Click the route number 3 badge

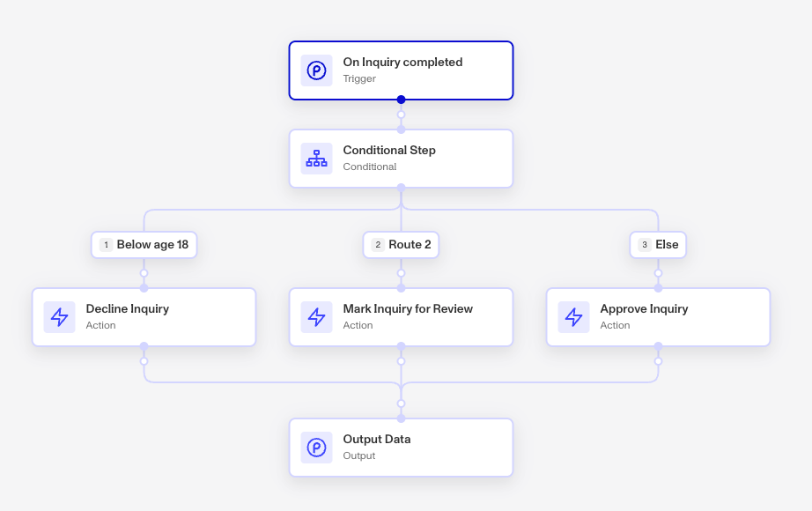[645, 245]
